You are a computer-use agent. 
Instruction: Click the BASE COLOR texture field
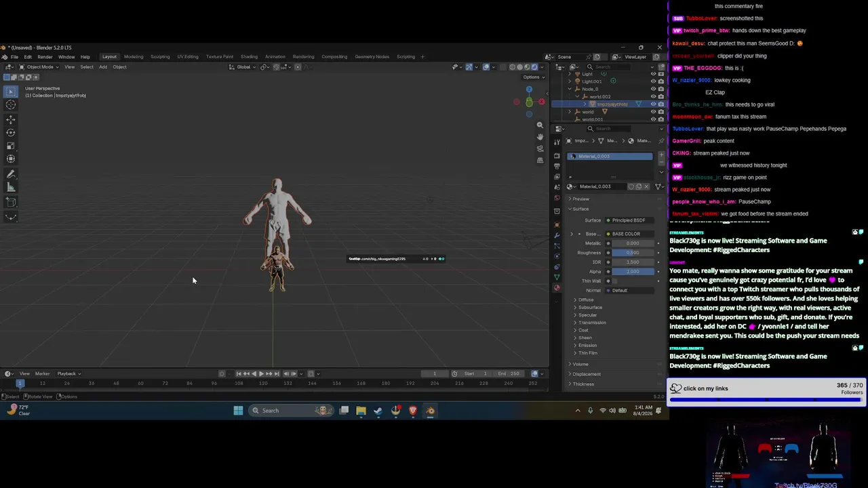click(x=629, y=234)
